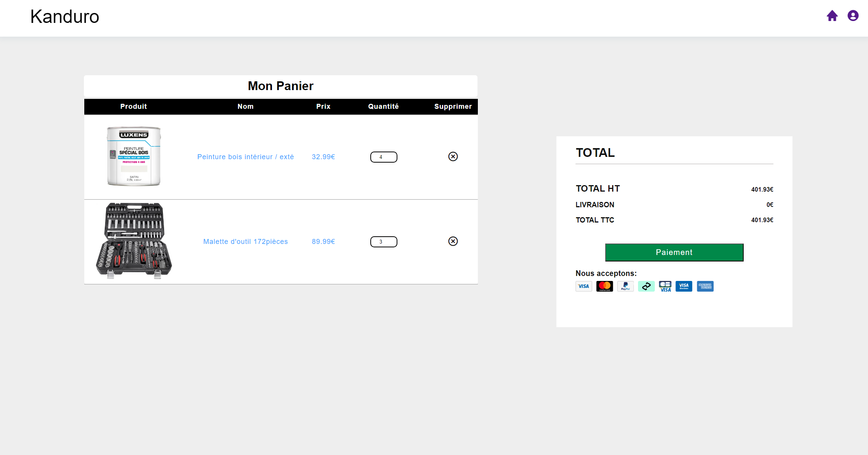
Task: Click the Mastercard payment logo
Action: pyautogui.click(x=604, y=286)
